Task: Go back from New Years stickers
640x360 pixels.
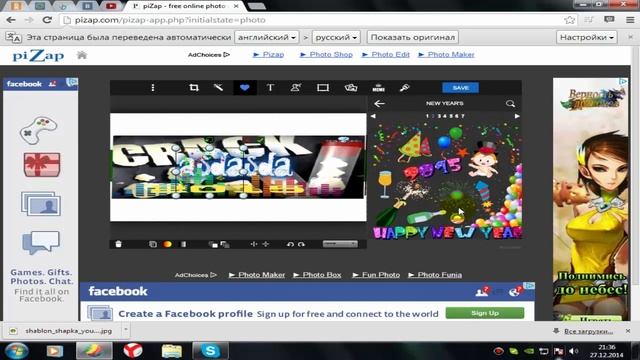Action: 379,104
